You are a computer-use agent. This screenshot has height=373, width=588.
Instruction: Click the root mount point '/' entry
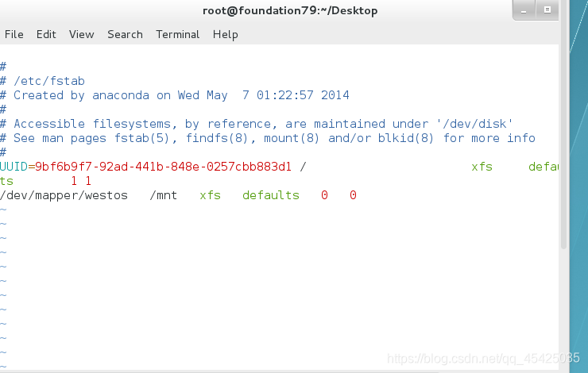click(x=303, y=167)
